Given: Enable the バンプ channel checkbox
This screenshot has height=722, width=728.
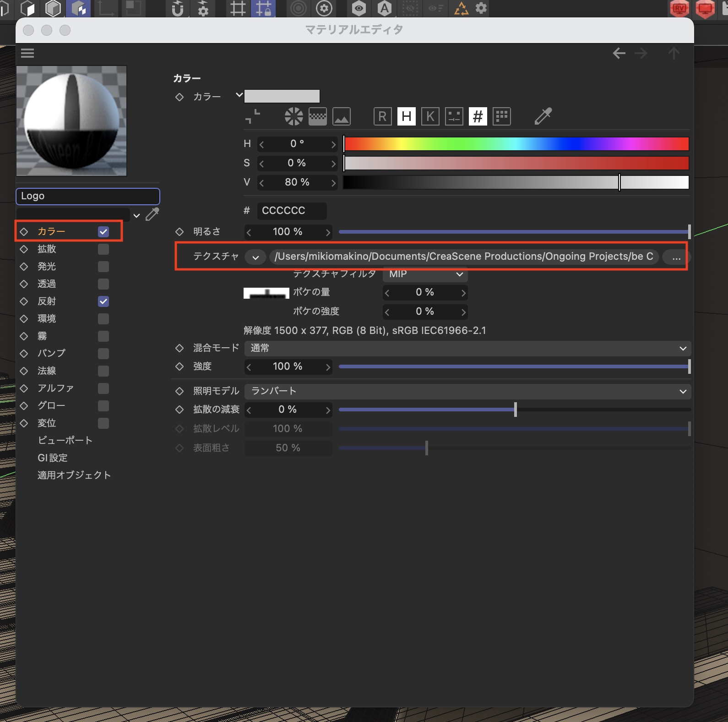Looking at the screenshot, I should click(103, 354).
